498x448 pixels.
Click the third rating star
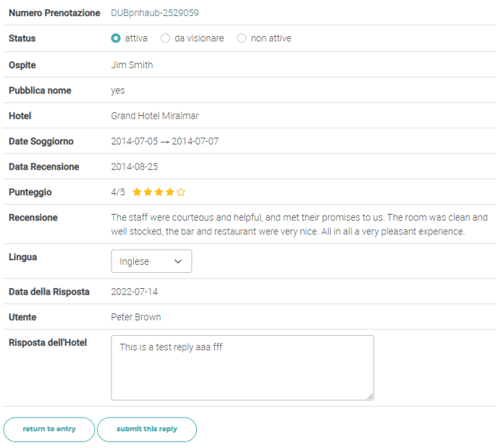point(159,193)
